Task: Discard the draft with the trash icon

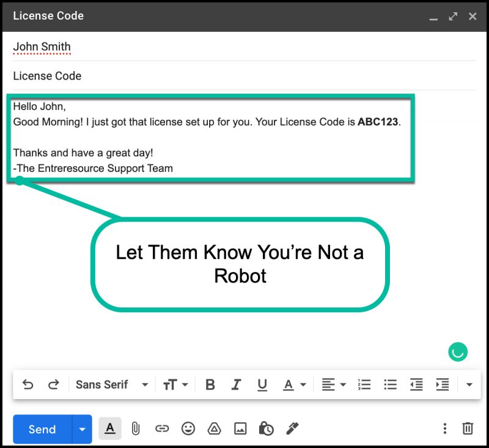Action: click(x=468, y=428)
